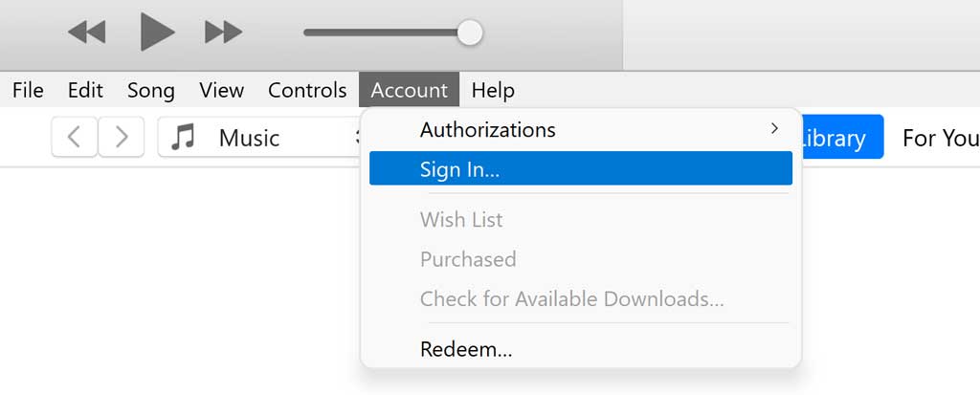Open the View menu
Image resolution: width=980 pixels, height=395 pixels.
[x=221, y=90]
